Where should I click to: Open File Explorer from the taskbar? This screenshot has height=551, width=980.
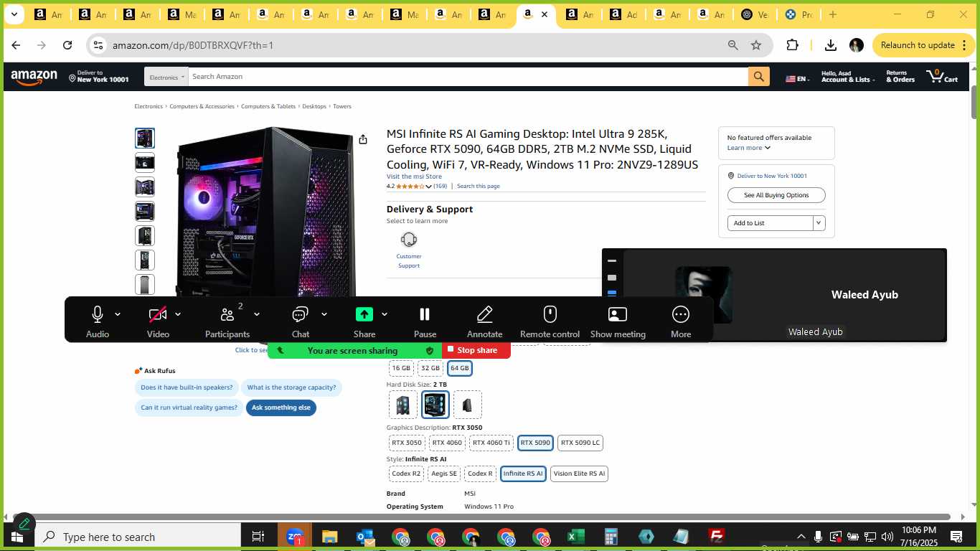(x=329, y=537)
